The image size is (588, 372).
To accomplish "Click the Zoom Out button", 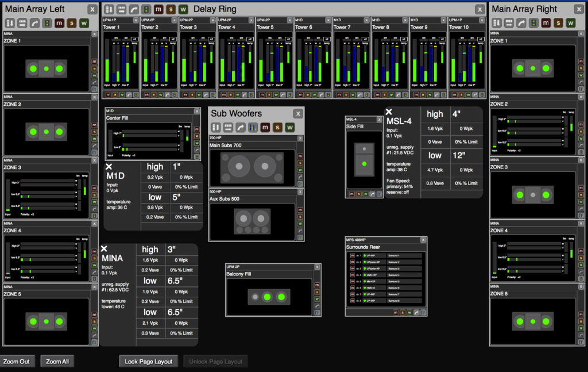I will (x=17, y=362).
